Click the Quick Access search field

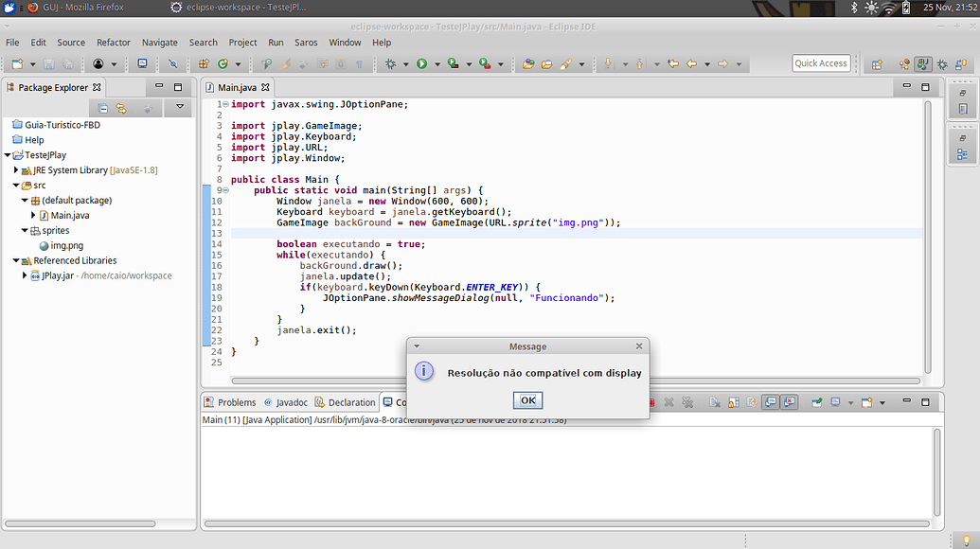[x=820, y=63]
